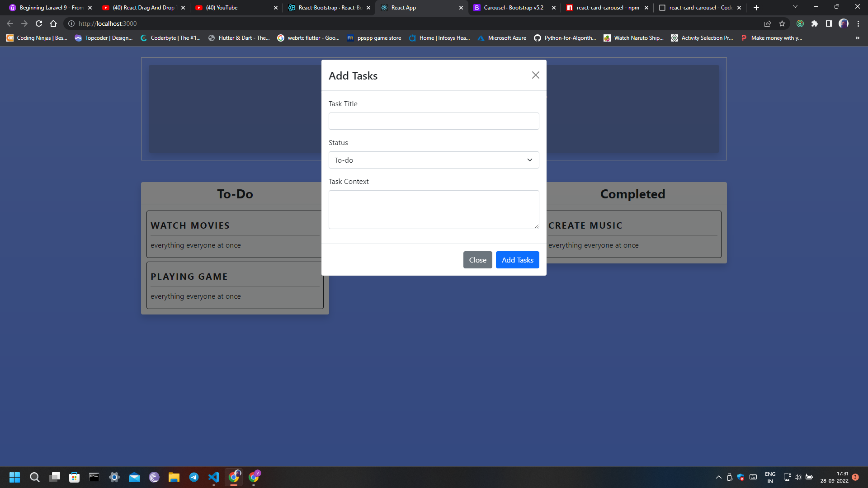Open Chrome three-dot menu

tap(858, 23)
